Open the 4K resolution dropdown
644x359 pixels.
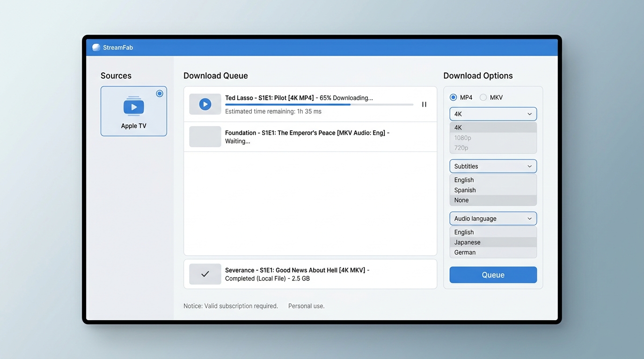[493, 114]
